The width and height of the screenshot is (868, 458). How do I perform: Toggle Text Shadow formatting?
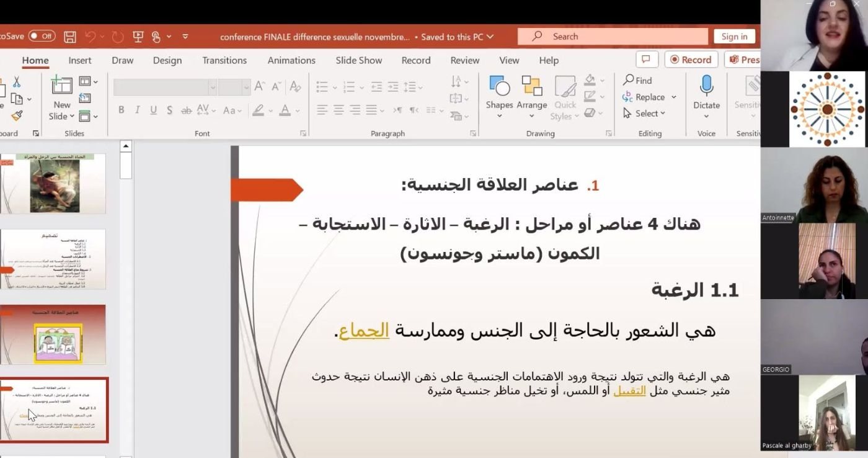[170, 110]
